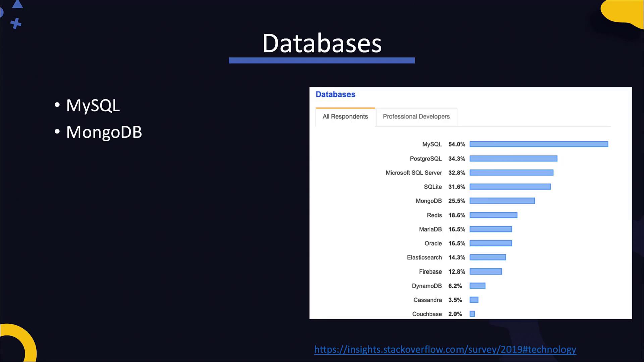Click the Firebase 12.8% bar

pos(485,271)
